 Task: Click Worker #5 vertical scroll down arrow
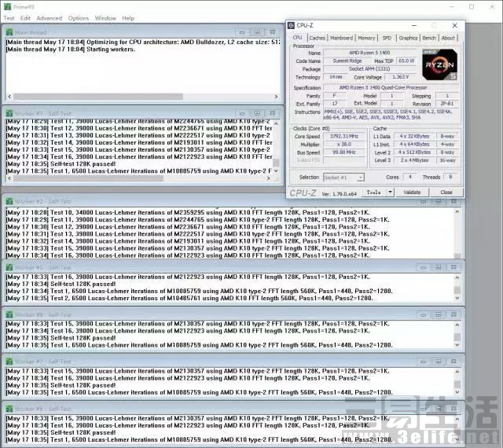pos(457,299)
